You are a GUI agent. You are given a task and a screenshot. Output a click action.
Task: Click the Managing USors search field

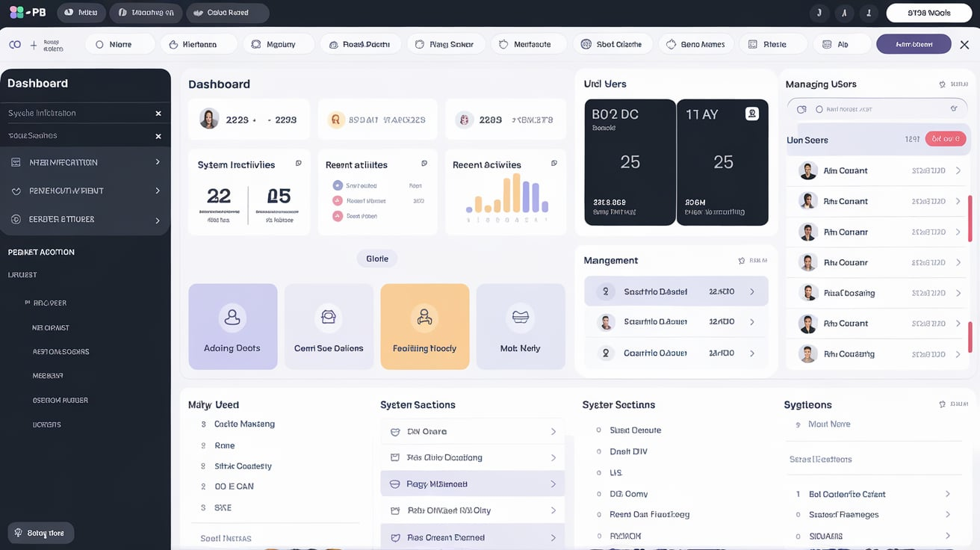pos(877,109)
